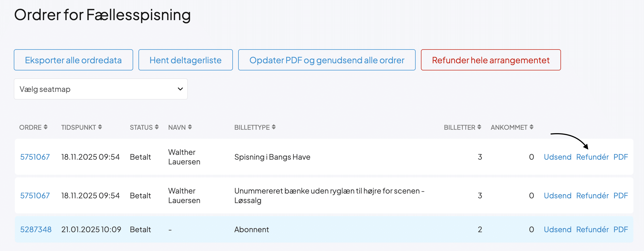
Task: Sort by Billettype column arrows
Action: (x=274, y=127)
